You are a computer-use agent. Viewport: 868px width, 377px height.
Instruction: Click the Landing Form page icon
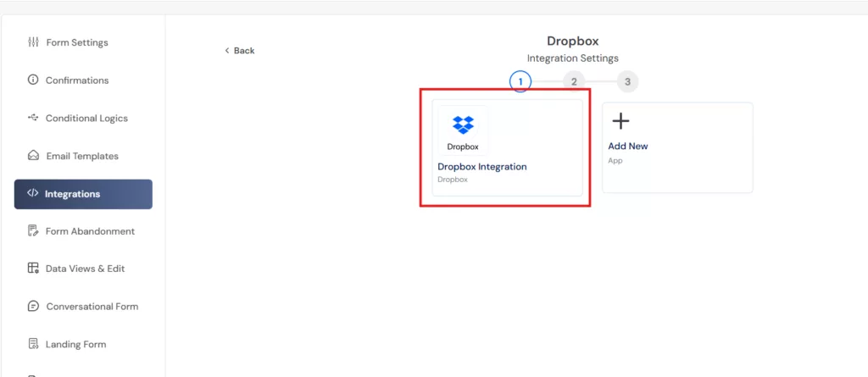pyautogui.click(x=33, y=344)
